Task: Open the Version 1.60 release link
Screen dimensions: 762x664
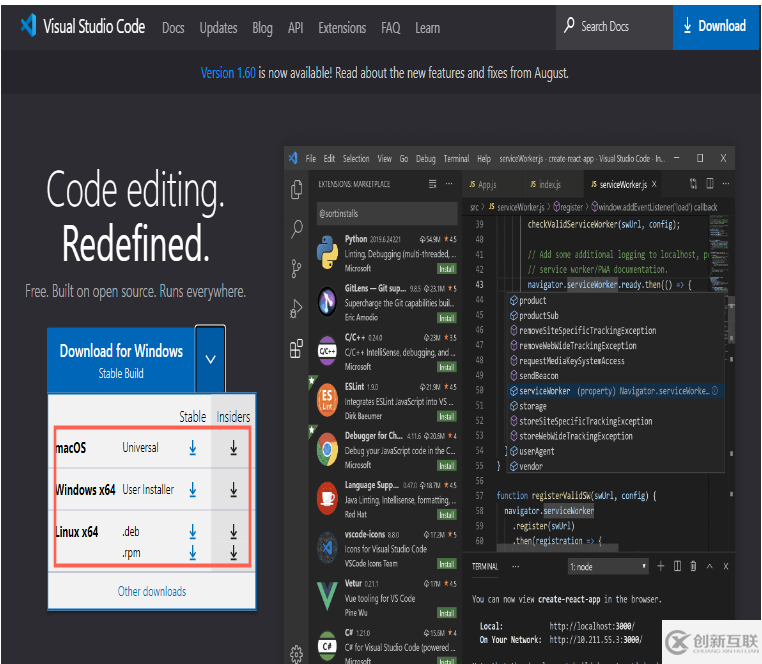Action: coord(228,73)
